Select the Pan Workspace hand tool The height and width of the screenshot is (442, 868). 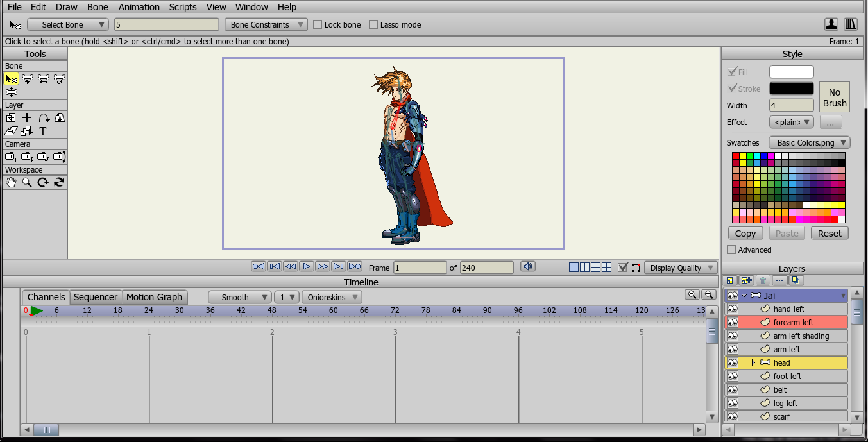(11, 182)
